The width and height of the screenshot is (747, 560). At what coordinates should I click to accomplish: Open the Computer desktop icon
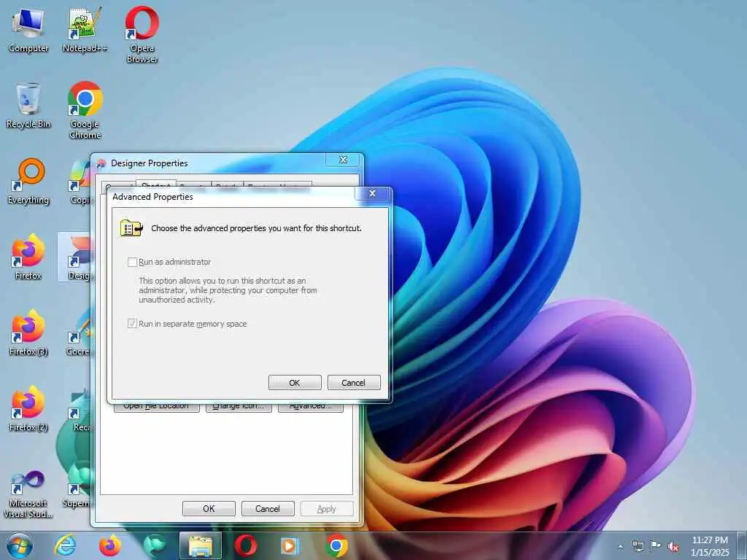tap(28, 29)
